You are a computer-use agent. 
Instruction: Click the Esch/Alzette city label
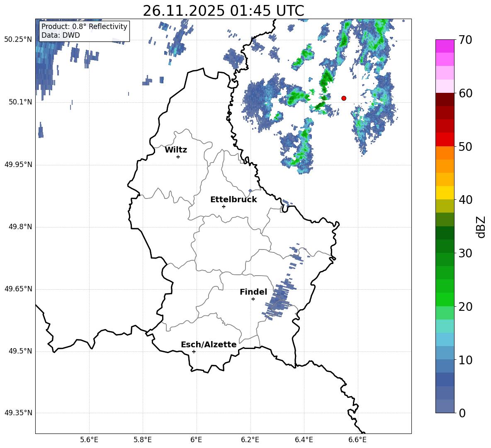click(x=209, y=344)
